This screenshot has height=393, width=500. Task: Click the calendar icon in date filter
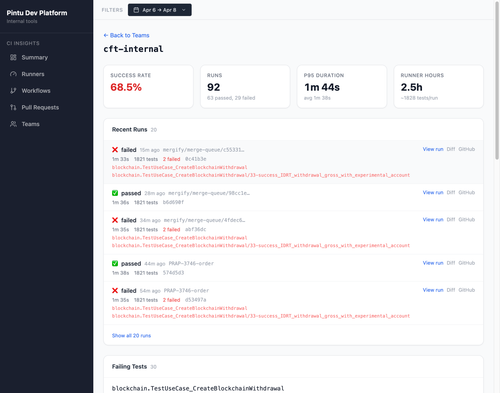(136, 10)
